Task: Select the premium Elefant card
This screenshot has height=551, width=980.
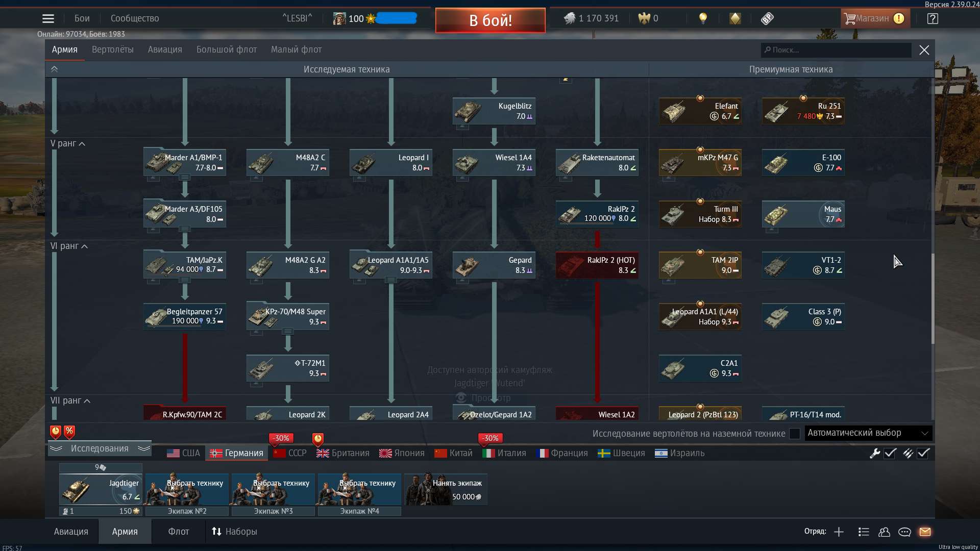Action: [x=700, y=111]
